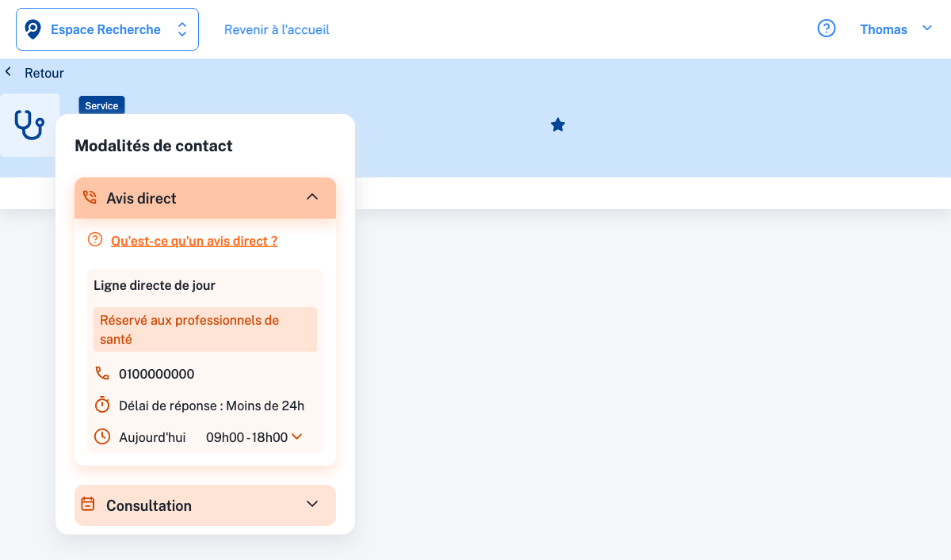This screenshot has width=951, height=560.
Task: Expand the Consultation section chevron
Action: [312, 504]
